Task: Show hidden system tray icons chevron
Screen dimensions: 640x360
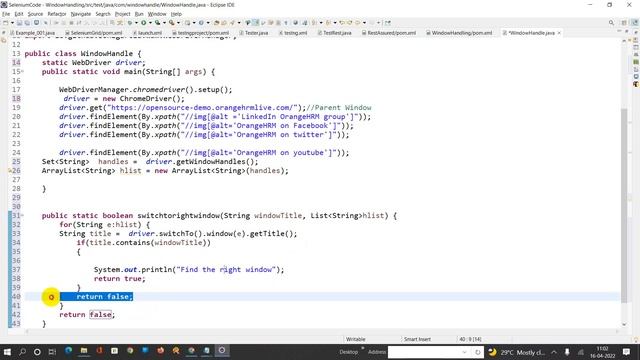Action: 554,352
